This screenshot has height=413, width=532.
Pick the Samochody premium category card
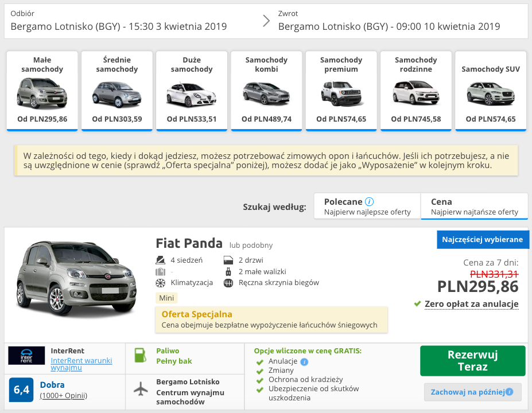[341, 91]
